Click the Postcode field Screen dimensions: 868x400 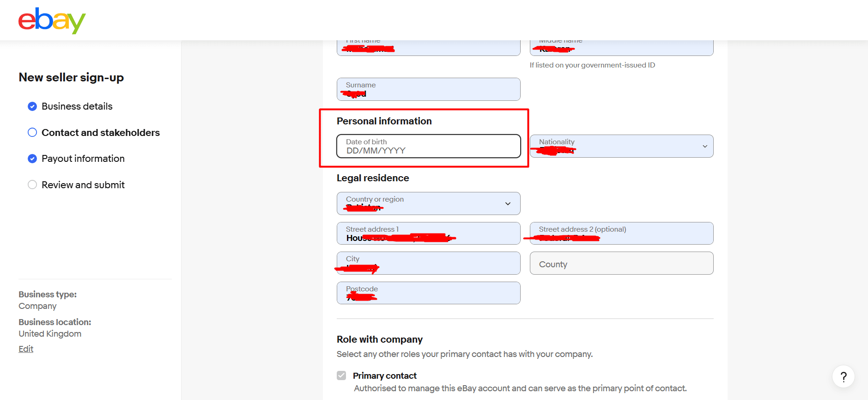point(428,293)
